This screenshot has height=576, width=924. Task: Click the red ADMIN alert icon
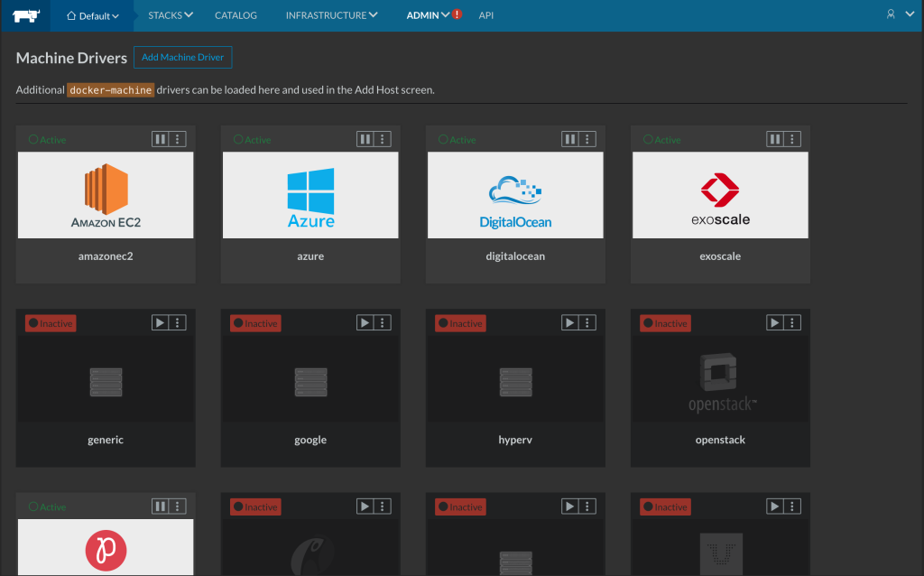(x=457, y=14)
